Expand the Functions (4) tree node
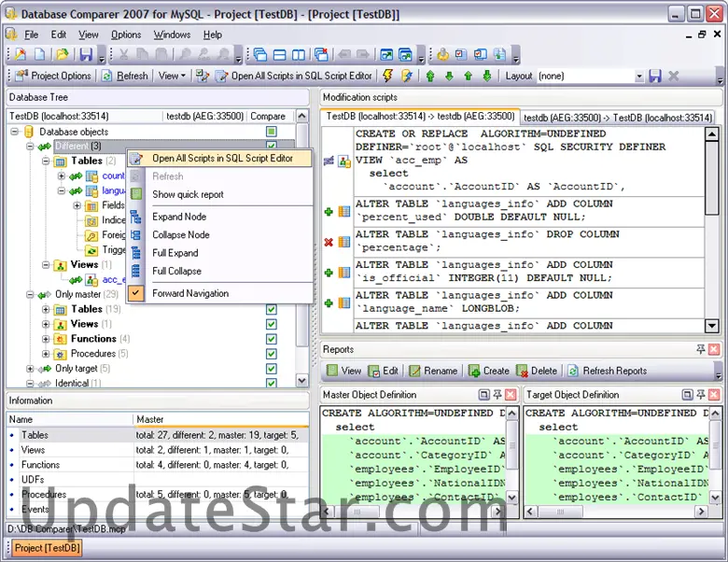This screenshot has height=562, width=728. 46,339
